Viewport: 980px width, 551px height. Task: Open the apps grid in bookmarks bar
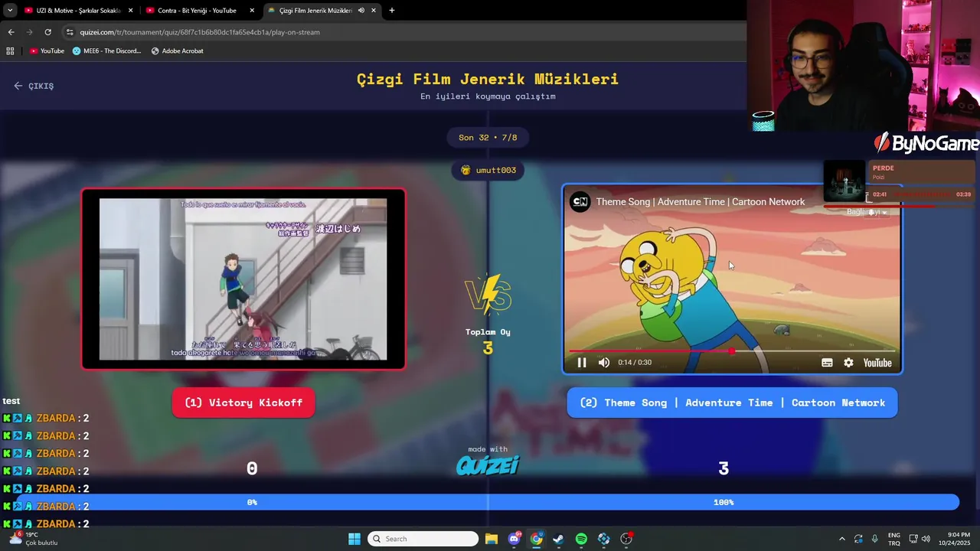click(x=10, y=51)
